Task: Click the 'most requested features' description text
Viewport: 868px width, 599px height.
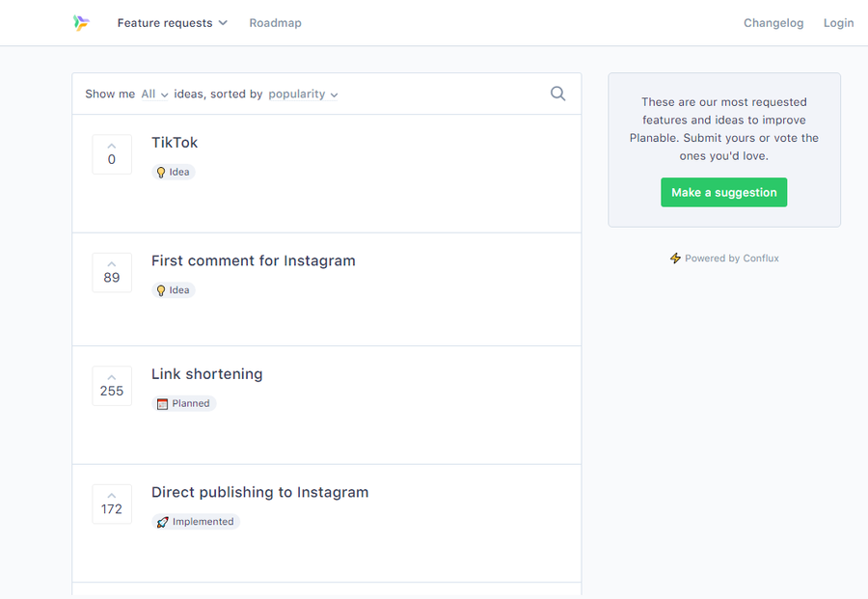Action: point(724,128)
